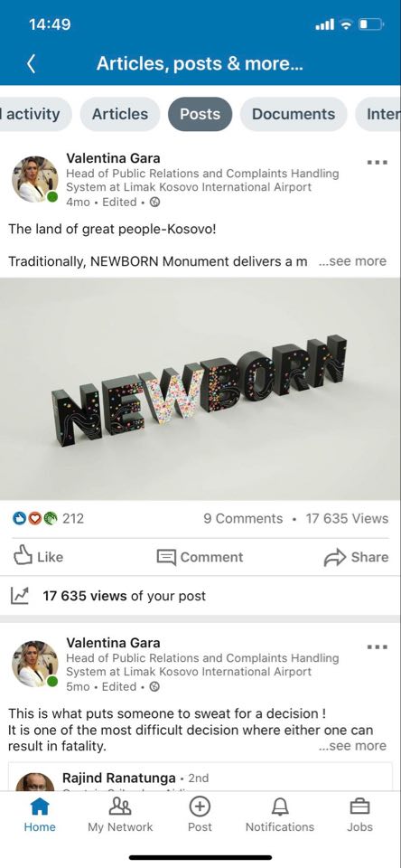Expand NEWBORN post text with see more
This screenshot has width=401, height=868.
(352, 261)
